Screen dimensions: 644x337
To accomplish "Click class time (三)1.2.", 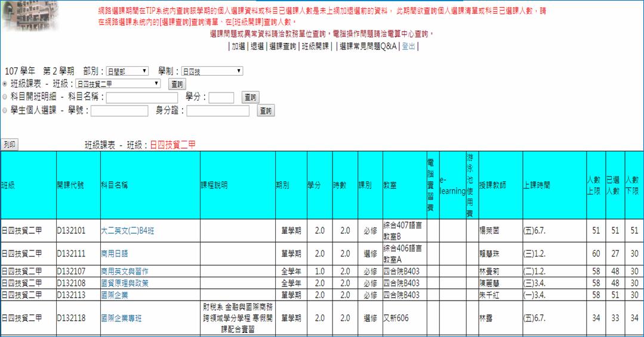I will pos(535,253).
